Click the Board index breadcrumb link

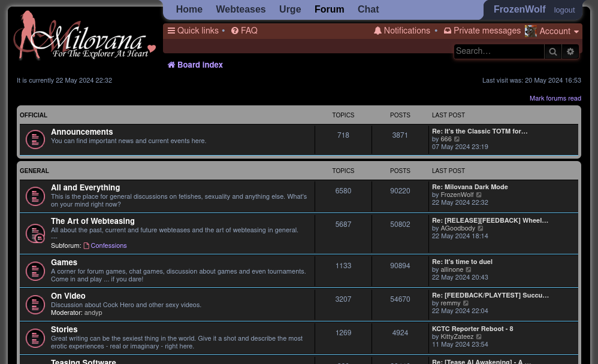coord(200,65)
